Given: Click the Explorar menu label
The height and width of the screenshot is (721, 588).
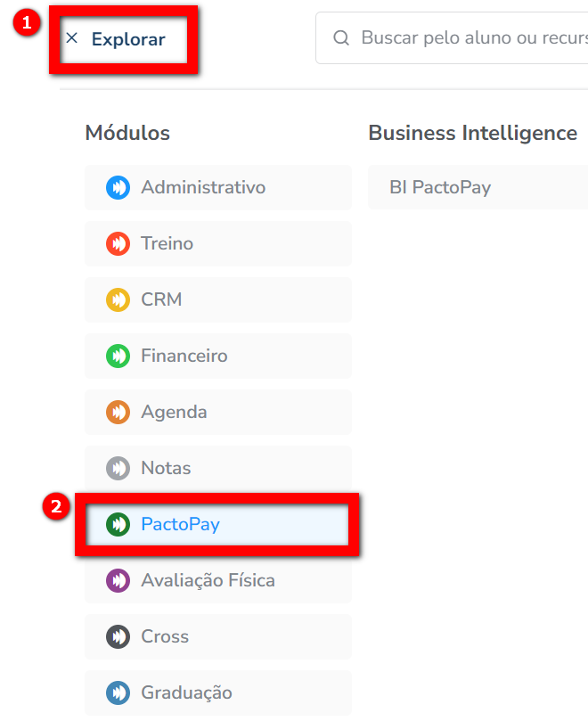Looking at the screenshot, I should pos(128,39).
